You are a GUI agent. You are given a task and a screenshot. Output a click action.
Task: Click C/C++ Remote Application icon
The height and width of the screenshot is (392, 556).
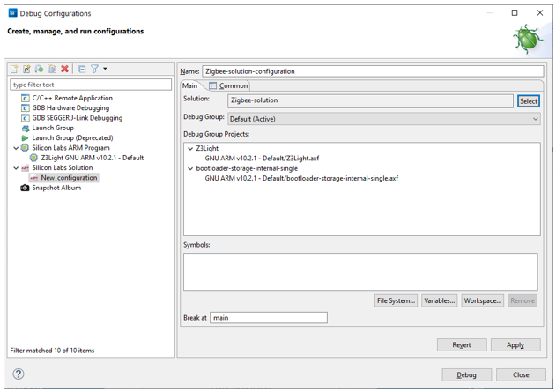pos(25,98)
